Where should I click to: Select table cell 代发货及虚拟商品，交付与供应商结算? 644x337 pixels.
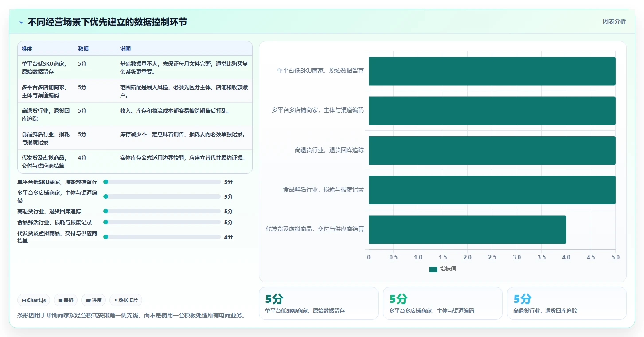46,161
